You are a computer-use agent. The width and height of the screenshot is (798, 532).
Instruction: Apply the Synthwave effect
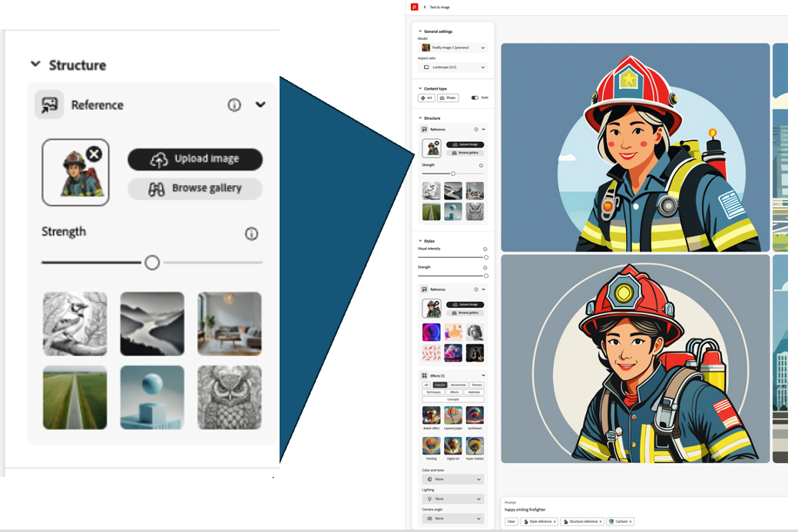point(475,415)
